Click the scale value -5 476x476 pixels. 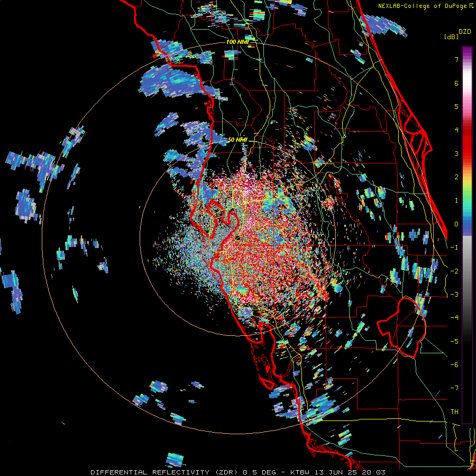tap(454, 342)
